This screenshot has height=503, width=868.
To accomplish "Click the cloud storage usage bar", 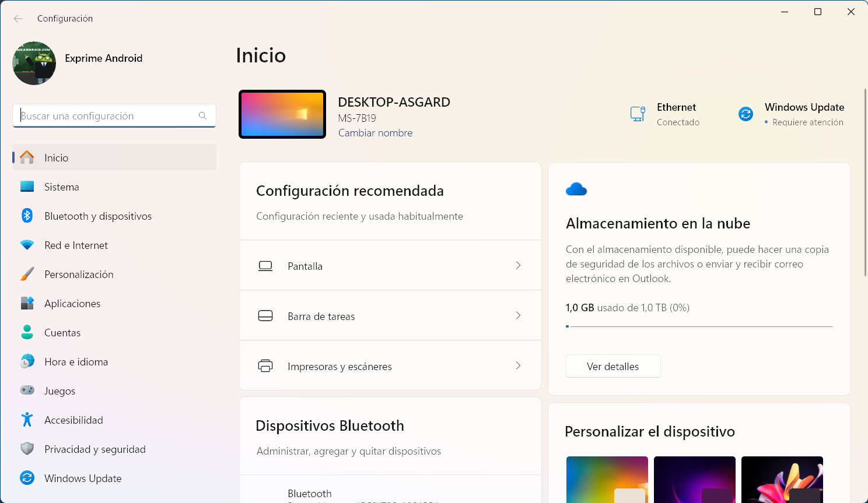I will pos(699,326).
